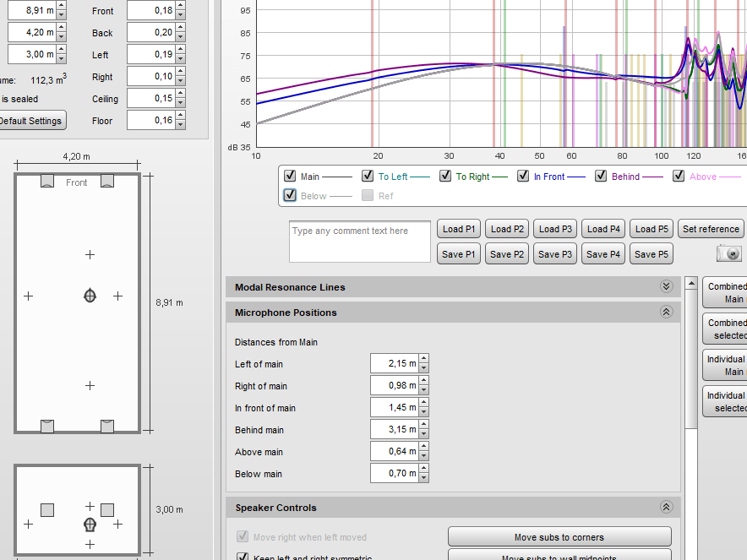Click the Set reference button
Screen dimensions: 747x560
711,229
